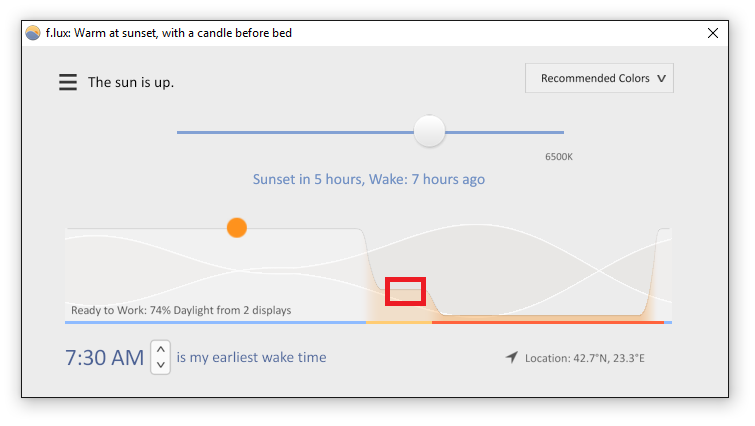Click the "Ready to Work: 74% Daylight" text
The width and height of the screenshot is (755, 426).
pyautogui.click(x=181, y=310)
